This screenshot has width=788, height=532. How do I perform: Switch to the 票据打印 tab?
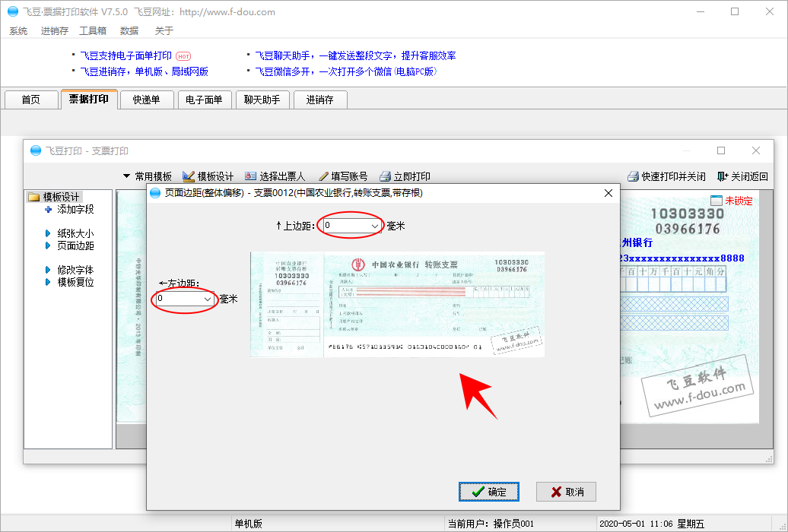[x=89, y=99]
